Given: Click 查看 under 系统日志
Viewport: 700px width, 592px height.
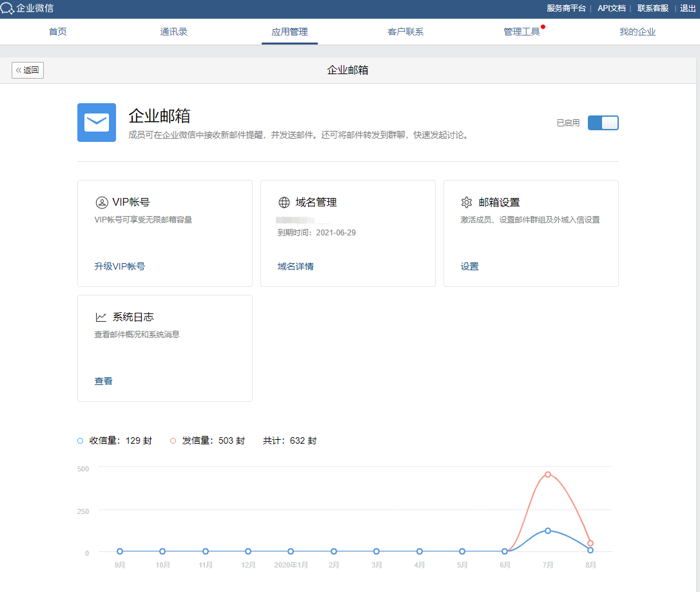Looking at the screenshot, I should pos(104,381).
